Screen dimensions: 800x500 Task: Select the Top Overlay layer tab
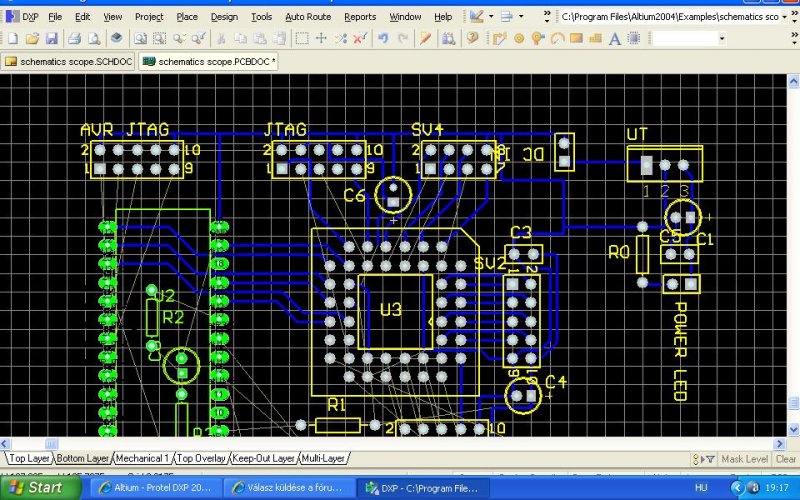(x=201, y=458)
